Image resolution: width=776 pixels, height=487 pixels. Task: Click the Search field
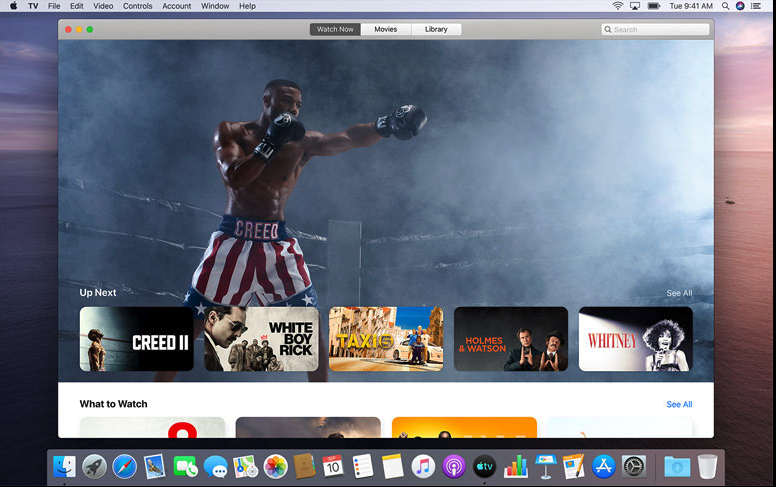(x=656, y=30)
